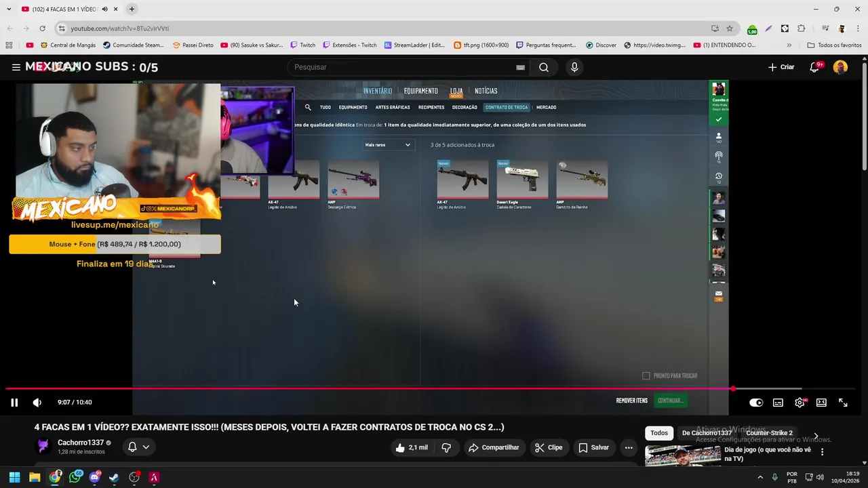Open Todos os favoritos folder
868x488 pixels.
coord(834,45)
